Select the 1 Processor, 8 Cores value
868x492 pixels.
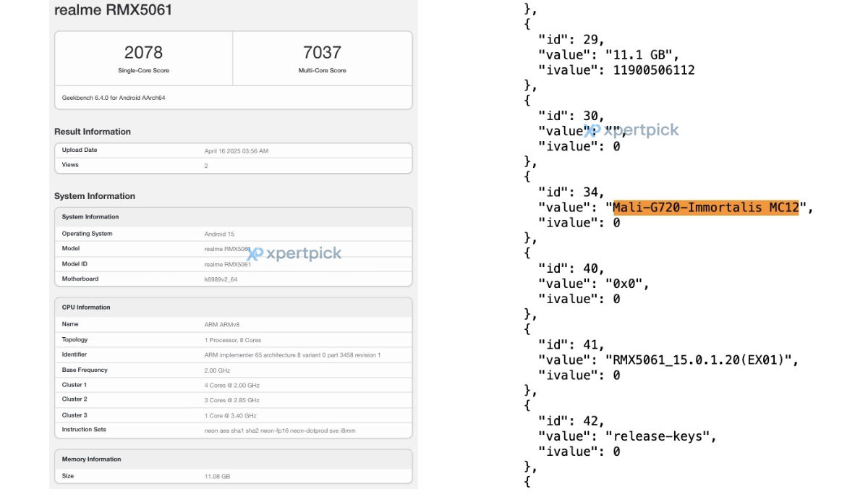coord(233,340)
